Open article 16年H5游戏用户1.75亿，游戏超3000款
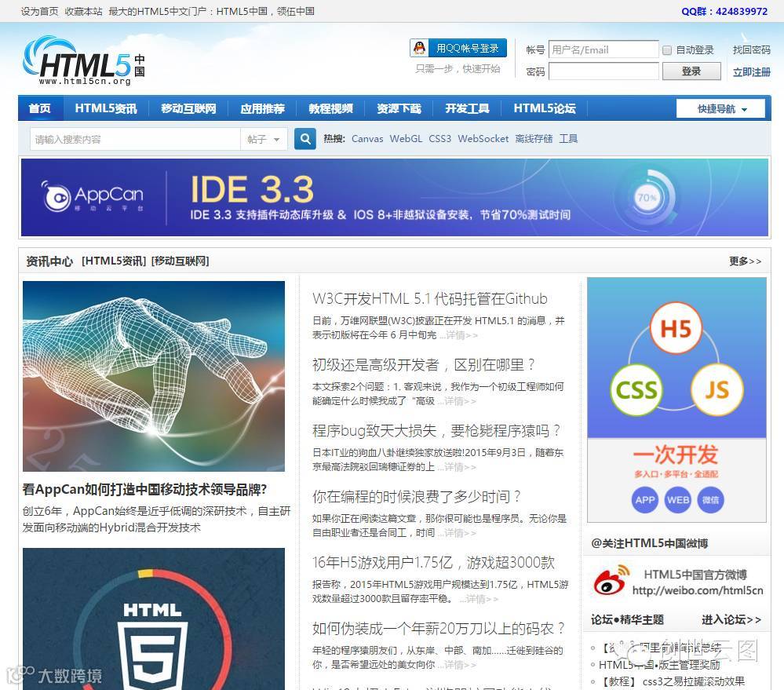The width and height of the screenshot is (784, 690). coord(433,563)
